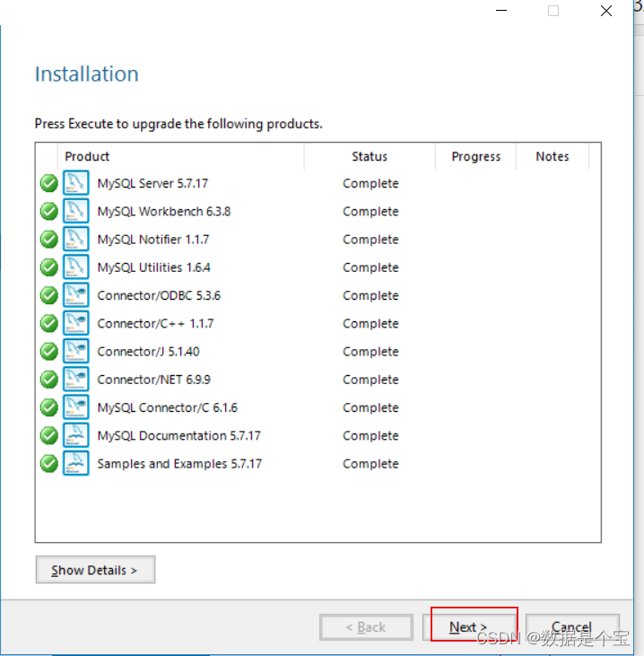
Task: Select the Connector/ODBC 5.3.6 row text
Action: coord(159,295)
